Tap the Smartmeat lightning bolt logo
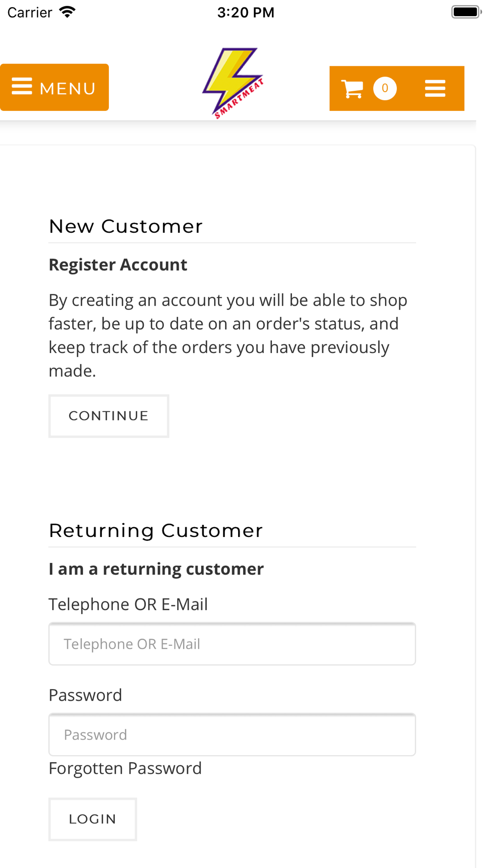 (233, 83)
